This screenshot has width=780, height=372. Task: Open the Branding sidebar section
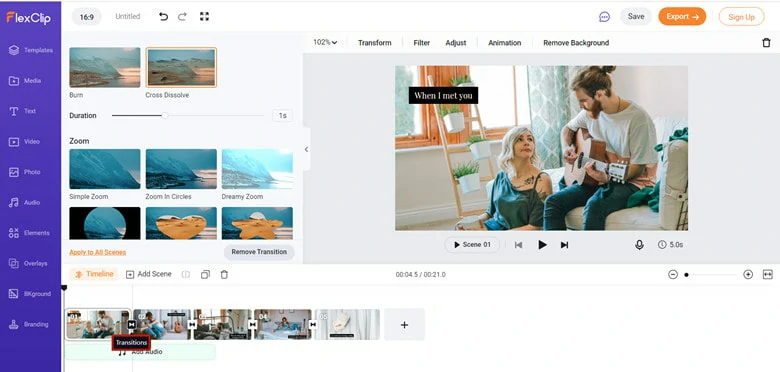30,324
